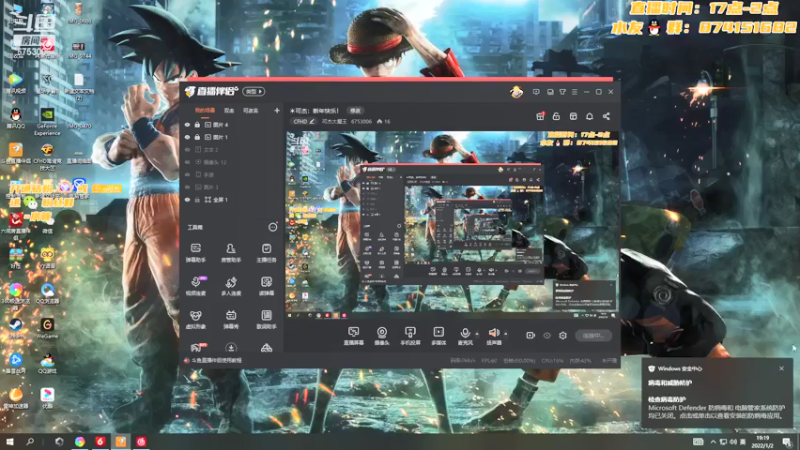Screen dimensions: 800x450
Task: Open the 房管助手 tool
Action: coord(231,253)
